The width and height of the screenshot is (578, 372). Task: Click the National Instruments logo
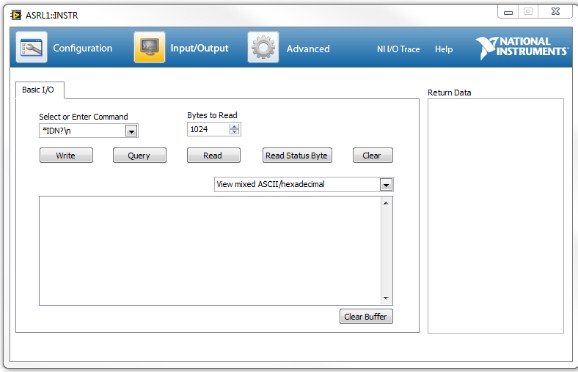click(522, 48)
